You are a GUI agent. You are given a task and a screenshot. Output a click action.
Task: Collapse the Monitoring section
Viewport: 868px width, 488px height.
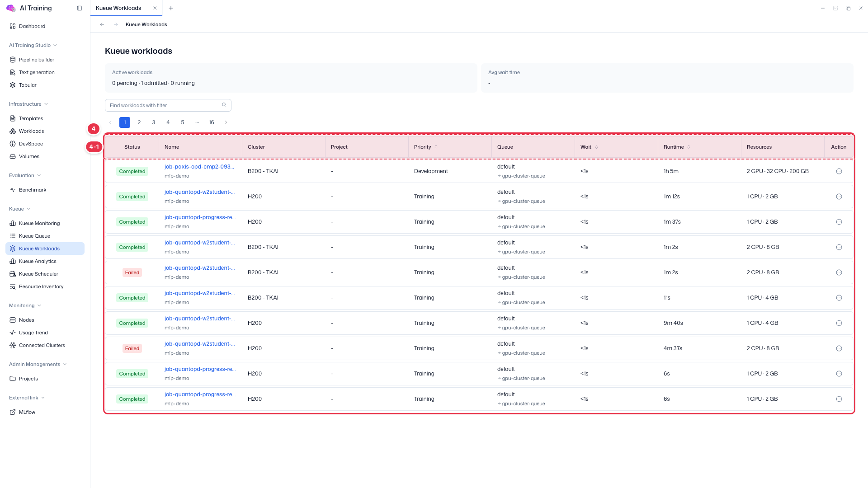tap(25, 305)
